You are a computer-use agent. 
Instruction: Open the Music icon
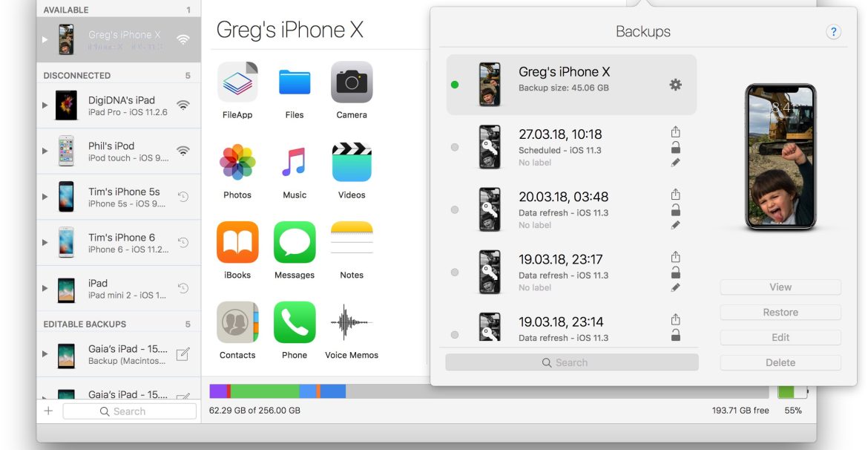(x=295, y=162)
